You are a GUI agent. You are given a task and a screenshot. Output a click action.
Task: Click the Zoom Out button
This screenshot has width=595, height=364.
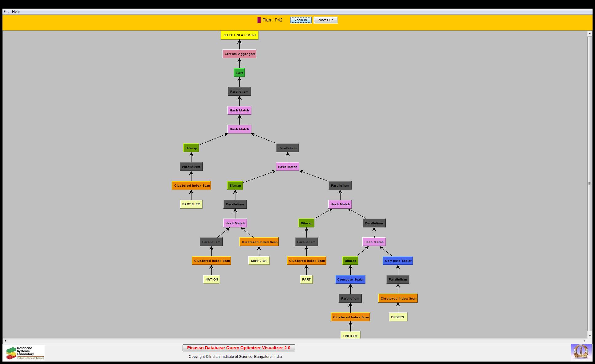[x=325, y=20]
